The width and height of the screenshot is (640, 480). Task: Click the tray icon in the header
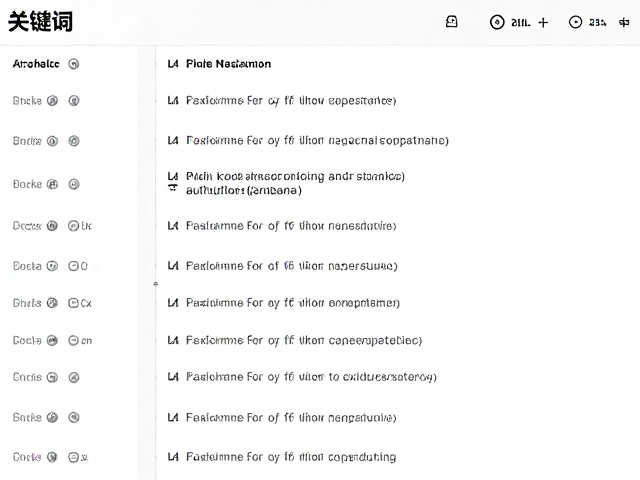451,22
